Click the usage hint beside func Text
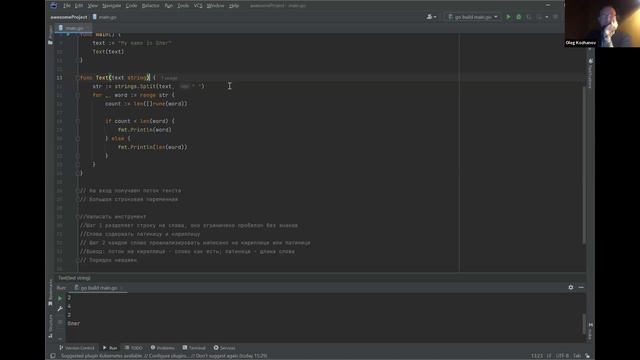 pyautogui.click(x=169, y=78)
